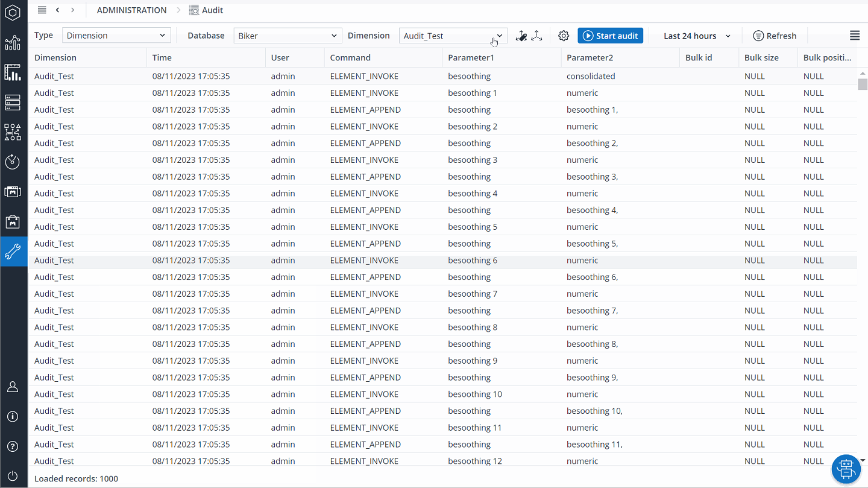Navigate back via the ADMINISTRATION breadcrumb
868x488 pixels.
pyautogui.click(x=131, y=10)
